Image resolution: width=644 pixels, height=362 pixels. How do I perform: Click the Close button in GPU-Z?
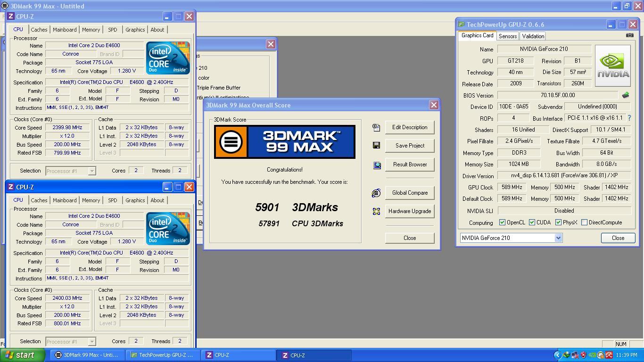pos(618,238)
